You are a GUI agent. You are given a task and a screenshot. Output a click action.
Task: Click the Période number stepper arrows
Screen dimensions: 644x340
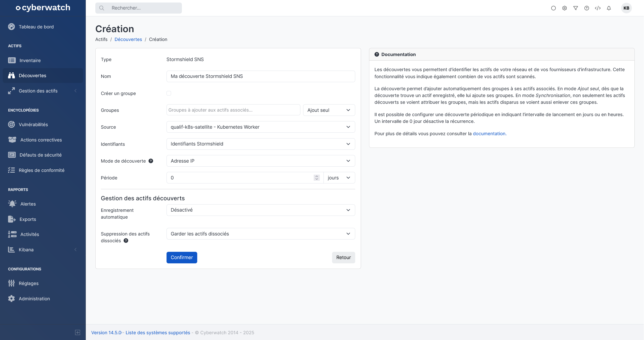pyautogui.click(x=316, y=178)
